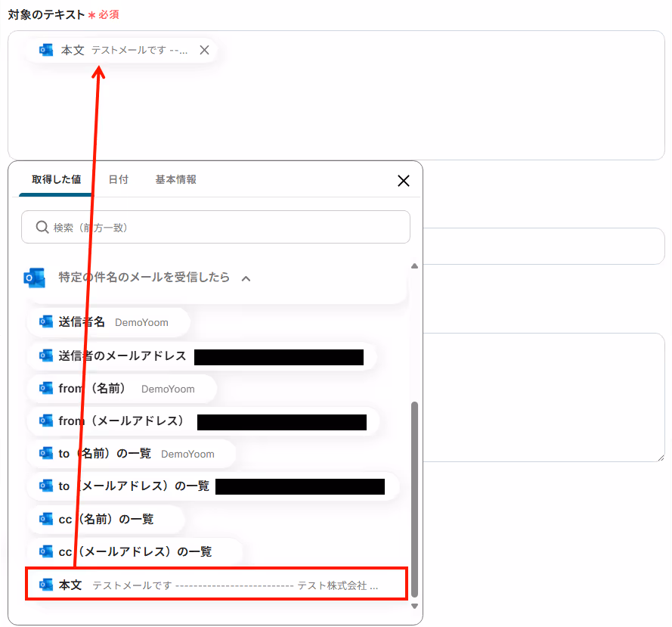Click the scroll-down arrow of the list

pos(414,606)
